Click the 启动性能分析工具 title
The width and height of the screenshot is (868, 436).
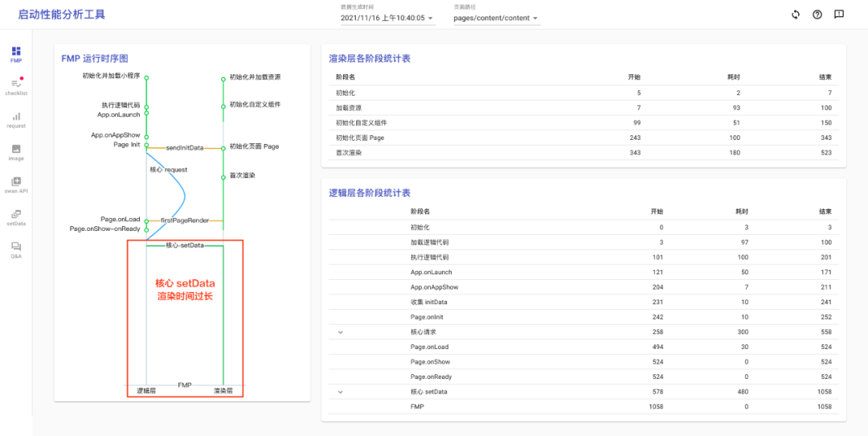pyautogui.click(x=61, y=14)
